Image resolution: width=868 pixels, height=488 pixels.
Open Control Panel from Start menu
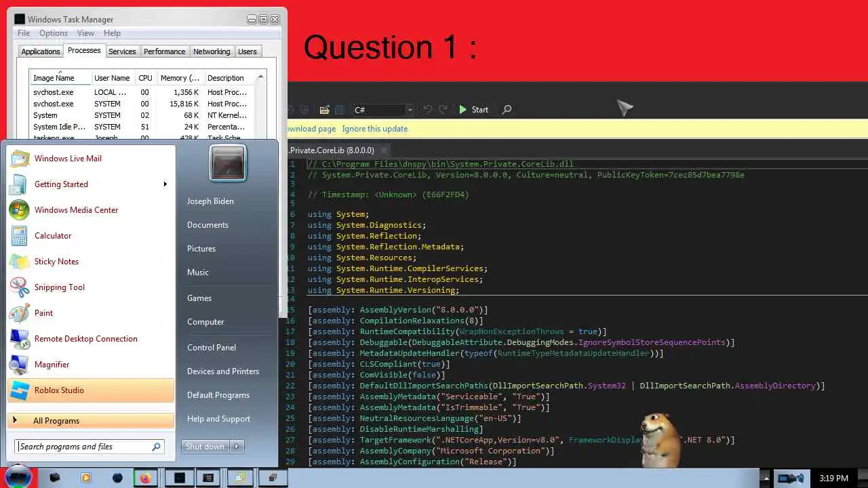(212, 348)
